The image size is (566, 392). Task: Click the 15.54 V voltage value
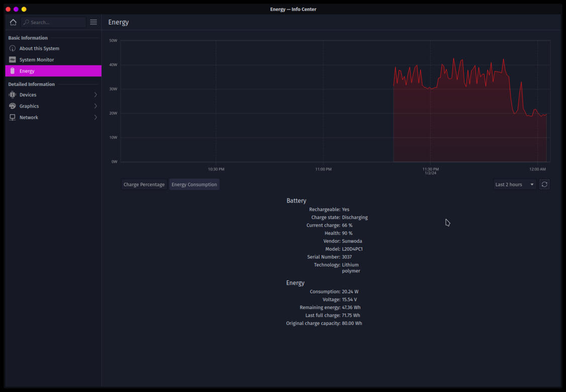pyautogui.click(x=349, y=300)
